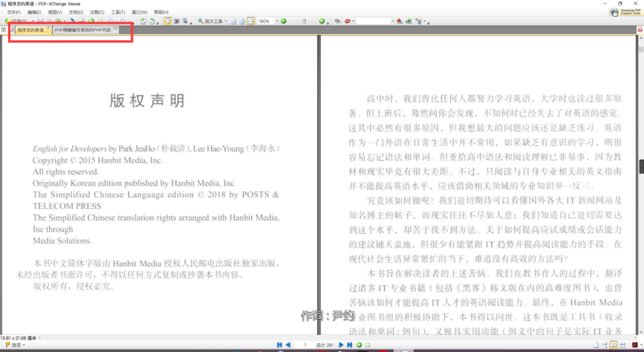Click the red PDF icon in status bar
644x352 pixels.
point(634,345)
